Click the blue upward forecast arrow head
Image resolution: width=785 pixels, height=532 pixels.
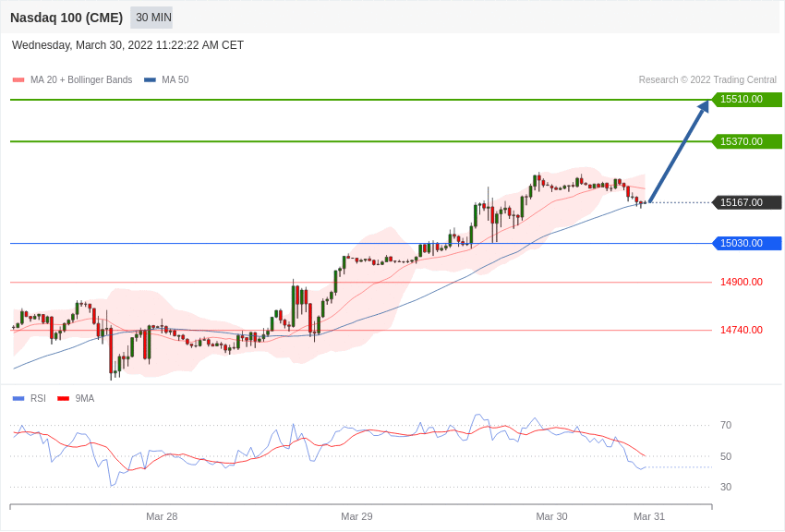click(704, 106)
